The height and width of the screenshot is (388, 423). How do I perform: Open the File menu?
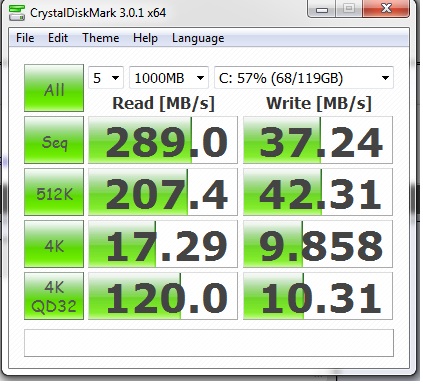(25, 38)
